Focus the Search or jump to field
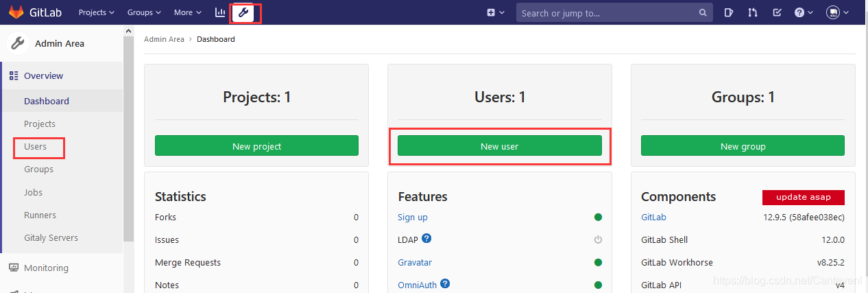Screen dimensions: 868x293 point(614,12)
